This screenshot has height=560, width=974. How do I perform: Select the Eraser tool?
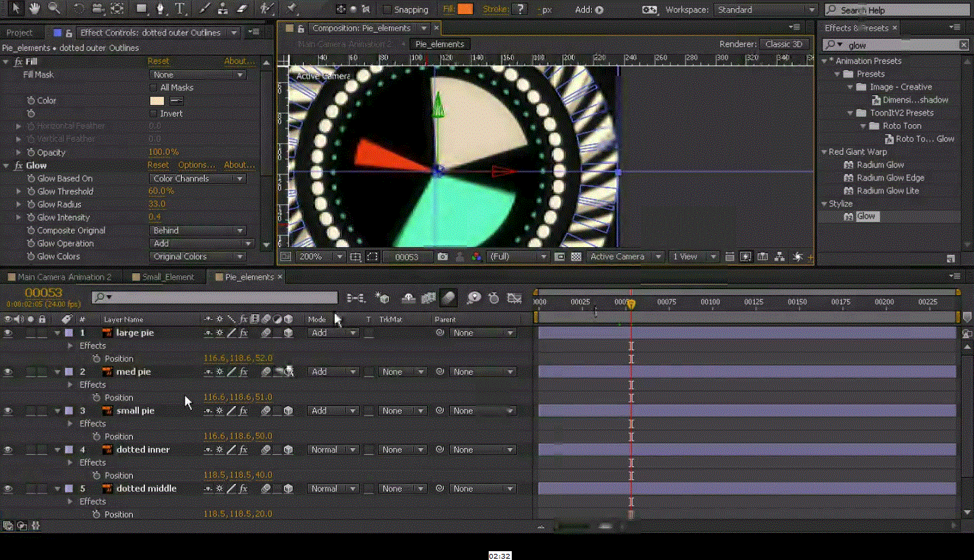click(x=242, y=9)
